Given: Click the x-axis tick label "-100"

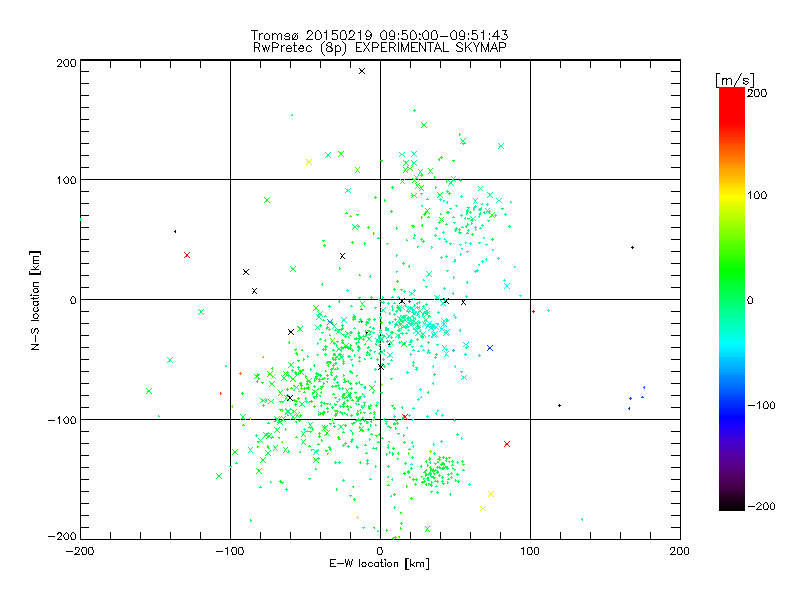Looking at the screenshot, I should (x=230, y=551).
